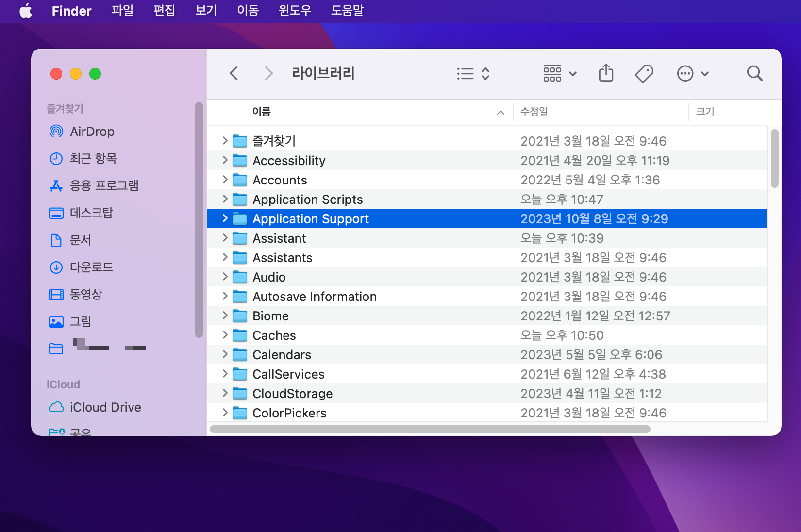
Task: Select the Audio folder row
Action: pyautogui.click(x=487, y=277)
